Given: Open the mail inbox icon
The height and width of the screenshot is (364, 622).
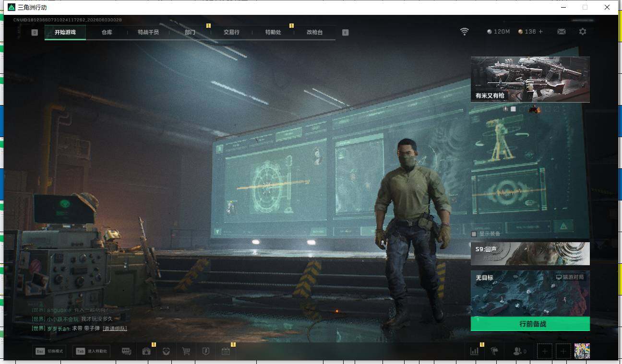Looking at the screenshot, I should point(562,32).
